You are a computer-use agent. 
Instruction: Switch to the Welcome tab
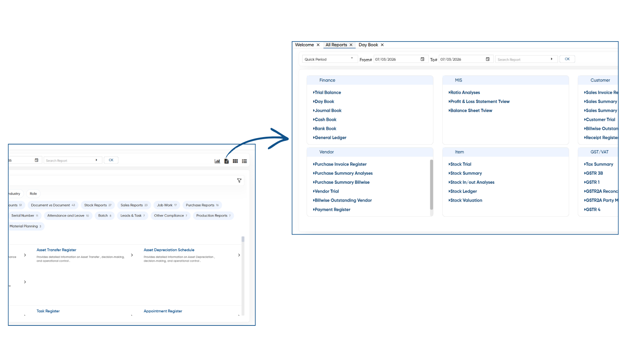click(305, 45)
